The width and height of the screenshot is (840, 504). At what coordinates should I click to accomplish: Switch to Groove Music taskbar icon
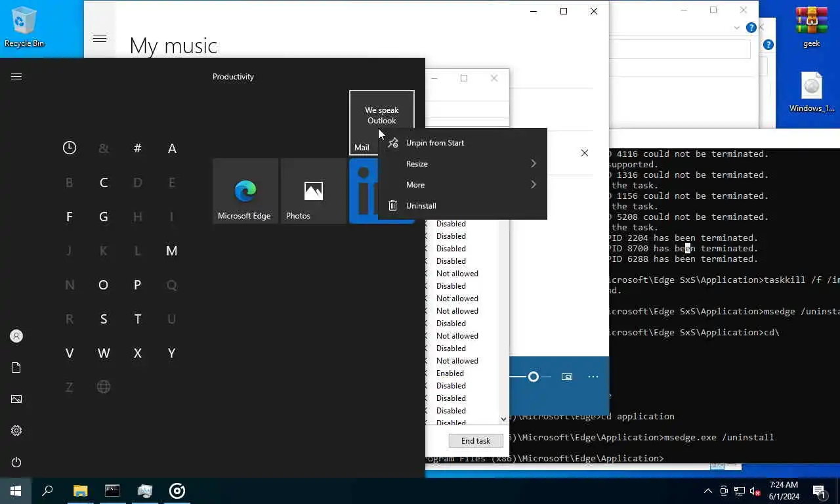(x=177, y=491)
